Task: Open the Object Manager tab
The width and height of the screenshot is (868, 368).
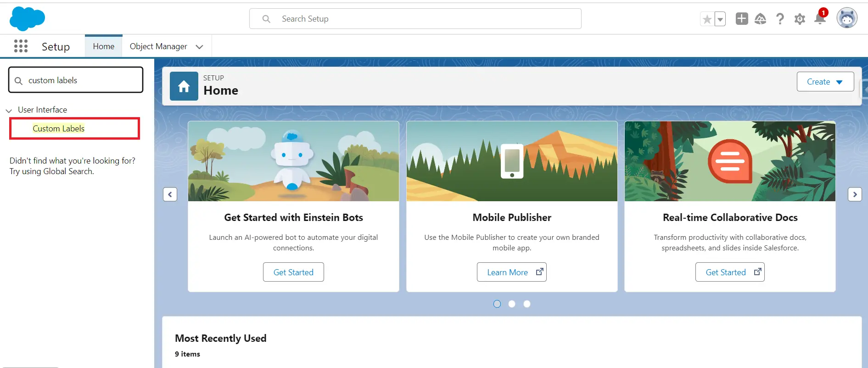Action: click(158, 46)
